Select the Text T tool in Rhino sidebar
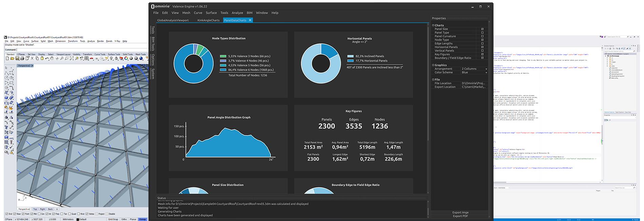 [6, 127]
